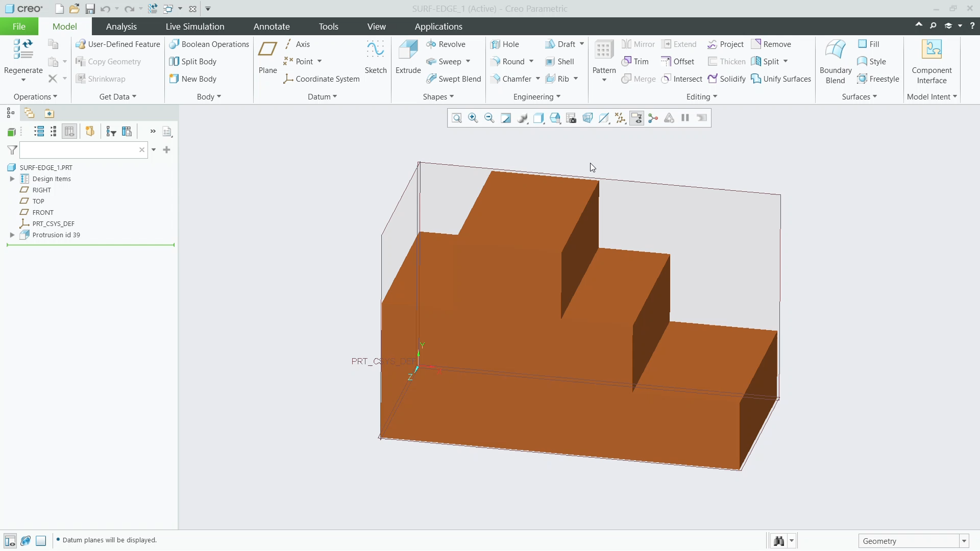Open the Boundary Blend surface tool
This screenshot has width=980, height=551.
pos(836,62)
